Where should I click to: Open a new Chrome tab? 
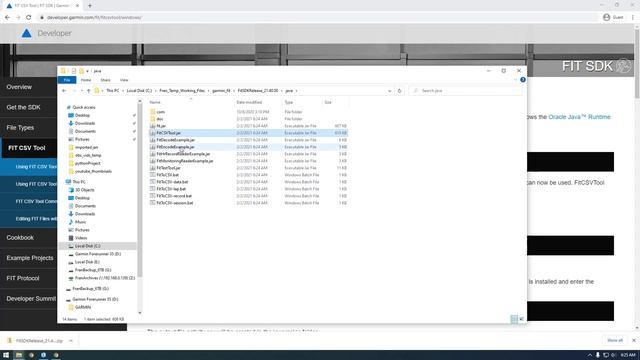pyautogui.click(x=90, y=6)
